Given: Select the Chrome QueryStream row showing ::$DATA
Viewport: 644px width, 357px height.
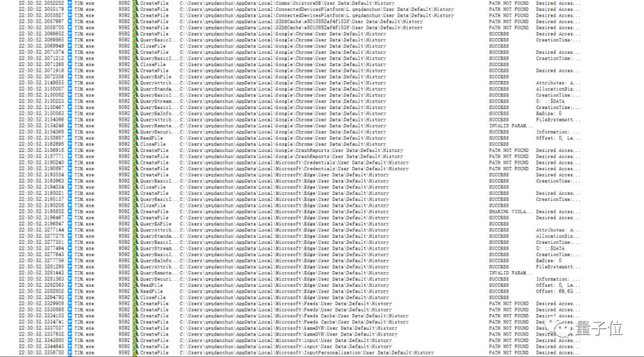Looking at the screenshot, I should click(300, 101).
